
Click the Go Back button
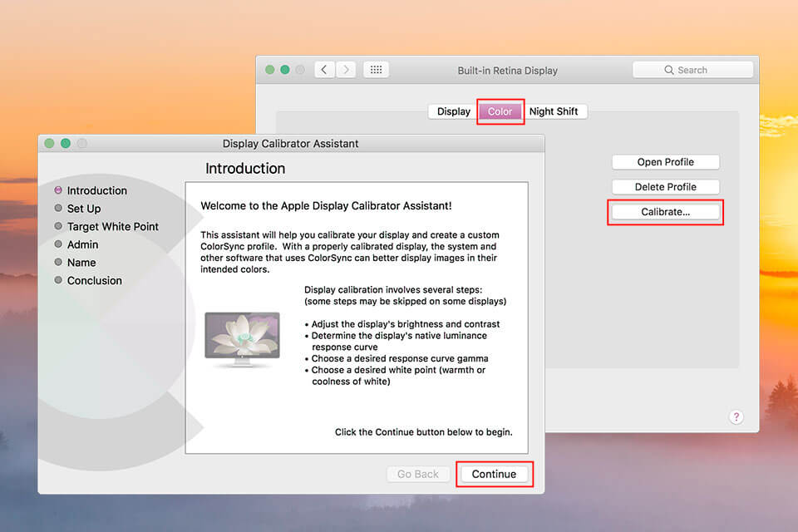[418, 473]
